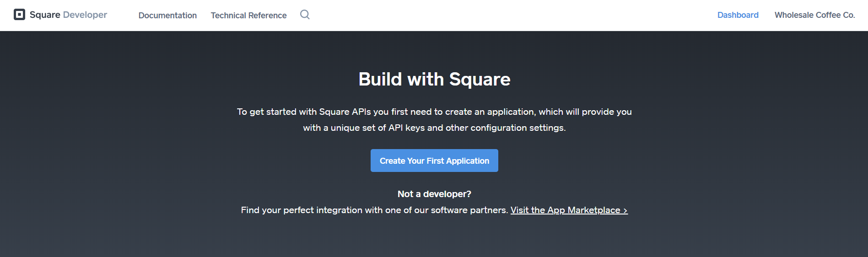Open the Dashboard link
Image resolution: width=868 pixels, height=257 pixels.
[738, 15]
